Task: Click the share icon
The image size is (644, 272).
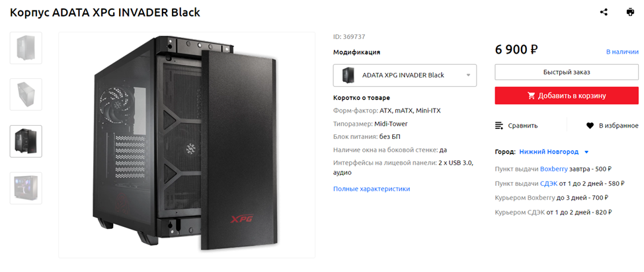Action: click(604, 12)
